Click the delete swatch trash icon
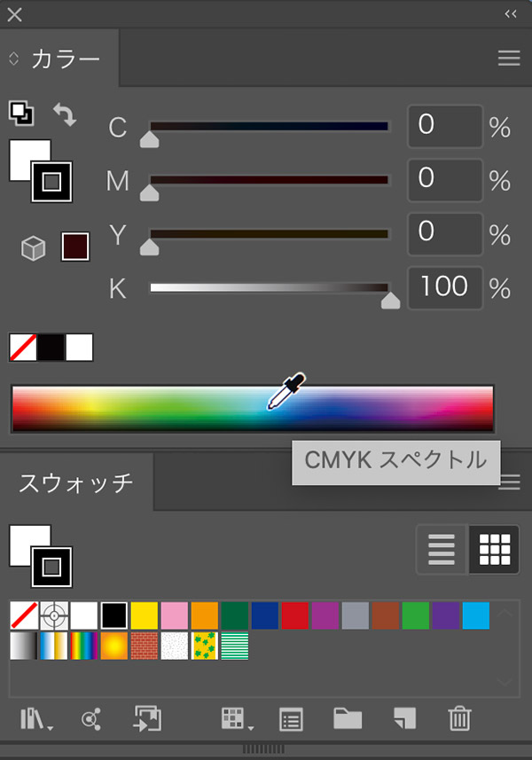The width and height of the screenshot is (532, 760). pyautogui.click(x=458, y=718)
